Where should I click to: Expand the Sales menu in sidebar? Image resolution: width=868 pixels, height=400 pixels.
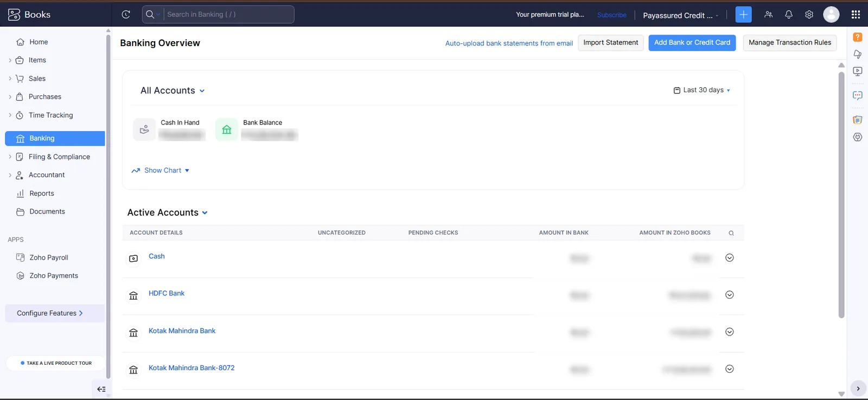[10, 79]
